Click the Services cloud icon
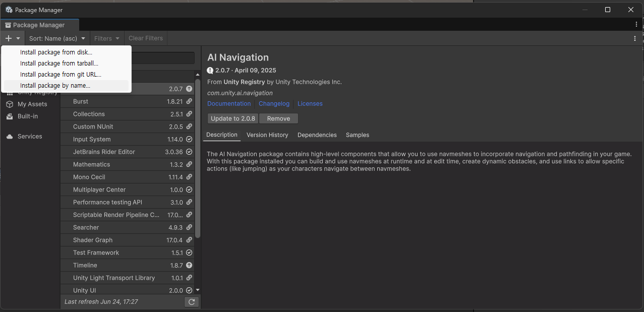The width and height of the screenshot is (644, 312). tap(10, 136)
